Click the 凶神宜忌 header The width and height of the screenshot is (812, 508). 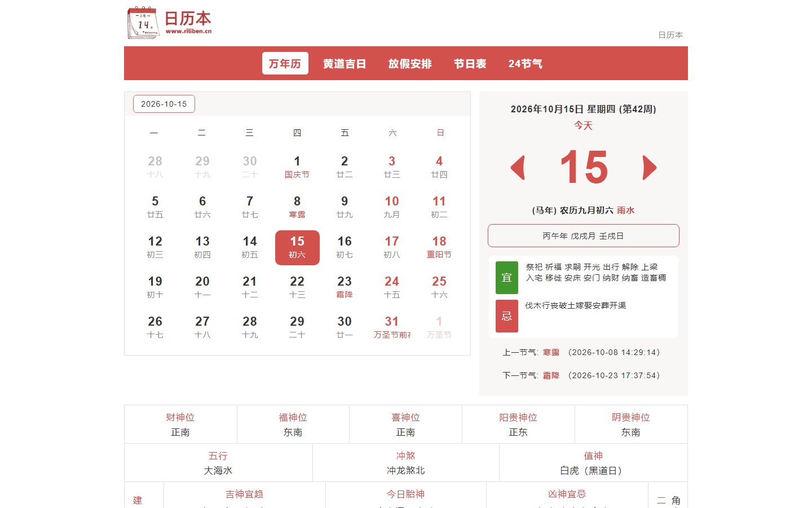pos(567,494)
